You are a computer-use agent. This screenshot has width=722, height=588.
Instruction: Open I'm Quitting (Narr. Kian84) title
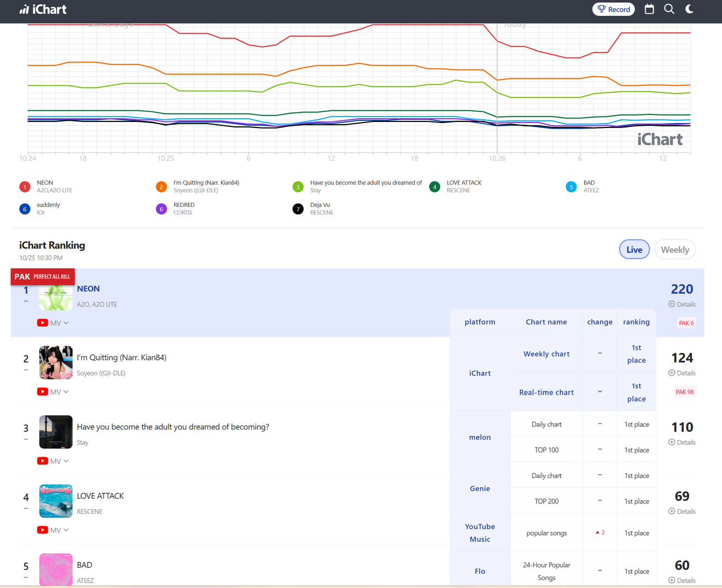click(121, 358)
